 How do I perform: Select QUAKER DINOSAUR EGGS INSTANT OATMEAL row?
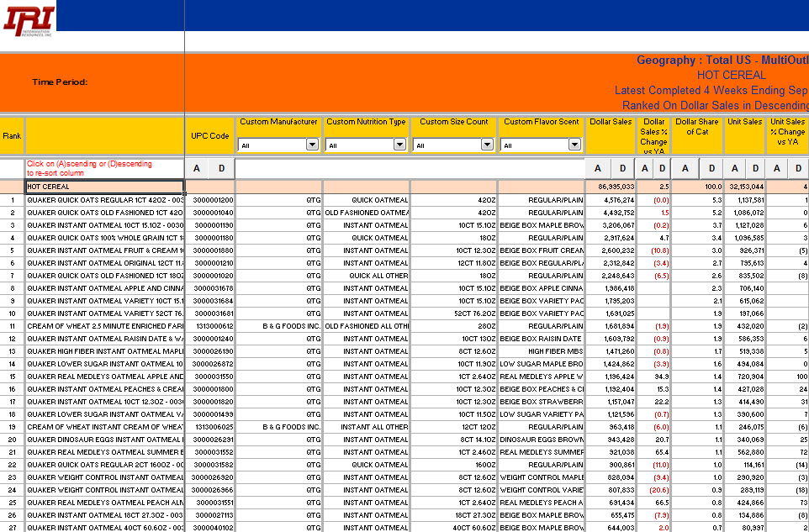tap(105, 440)
